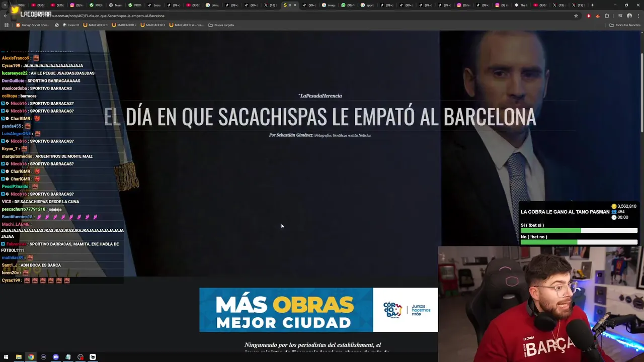This screenshot has width=644, height=362.
Task: Open Windows Start menu
Action: click(x=7, y=357)
